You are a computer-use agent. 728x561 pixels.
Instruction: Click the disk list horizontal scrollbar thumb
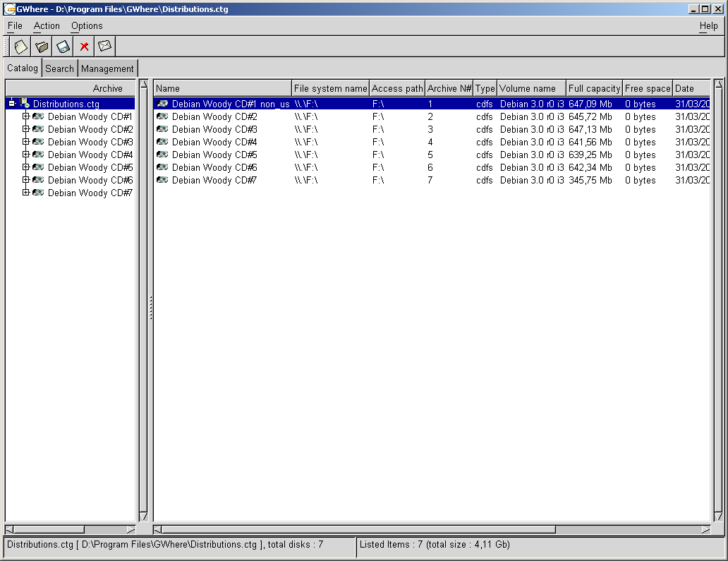(358, 530)
